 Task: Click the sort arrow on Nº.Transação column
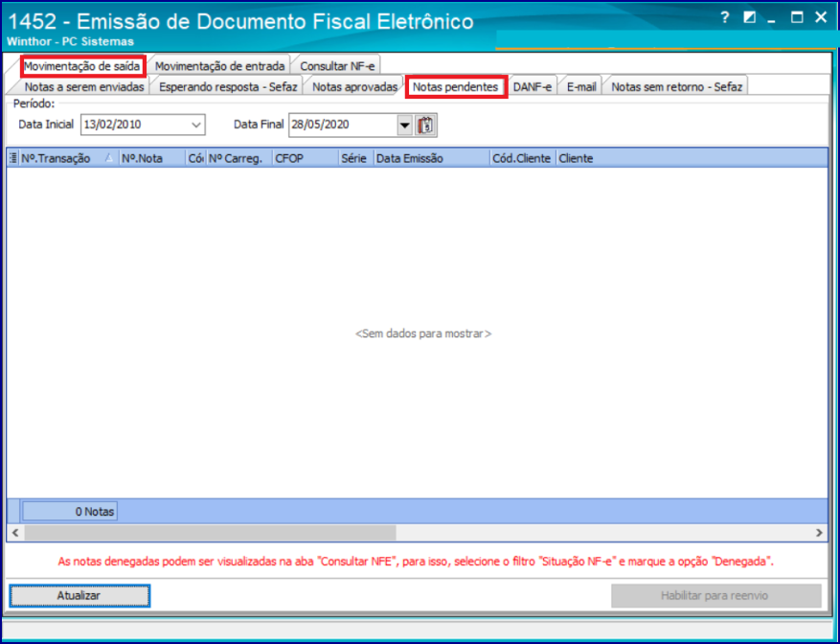(109, 158)
